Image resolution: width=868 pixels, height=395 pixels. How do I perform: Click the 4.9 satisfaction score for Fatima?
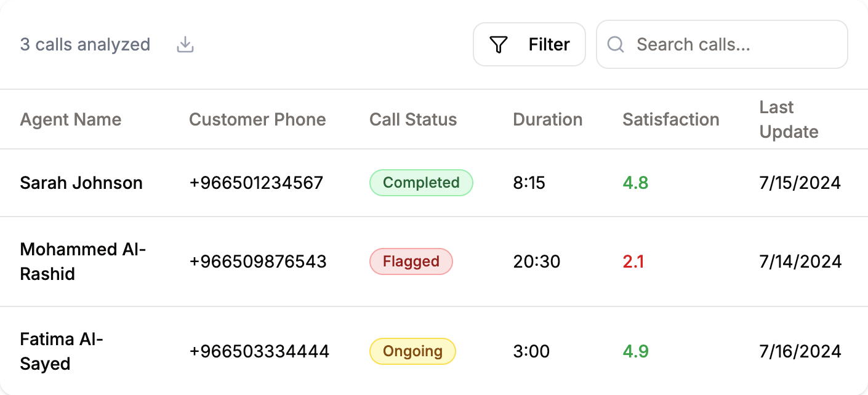pos(635,351)
